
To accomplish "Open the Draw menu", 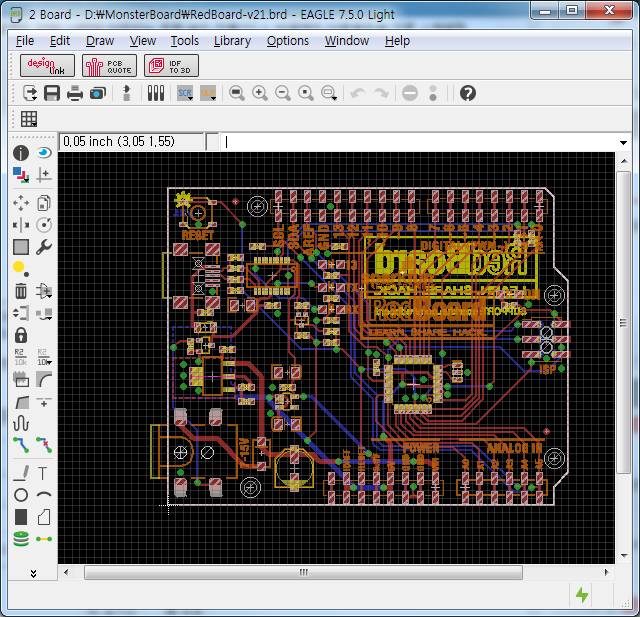I will [x=100, y=41].
